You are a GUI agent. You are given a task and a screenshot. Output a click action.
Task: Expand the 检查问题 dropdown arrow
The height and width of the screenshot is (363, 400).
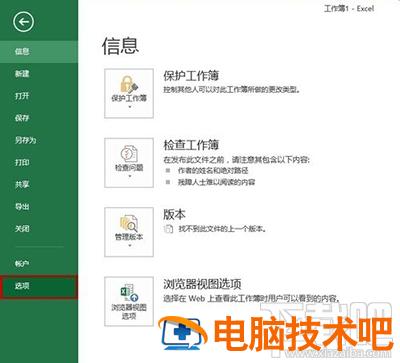click(129, 176)
